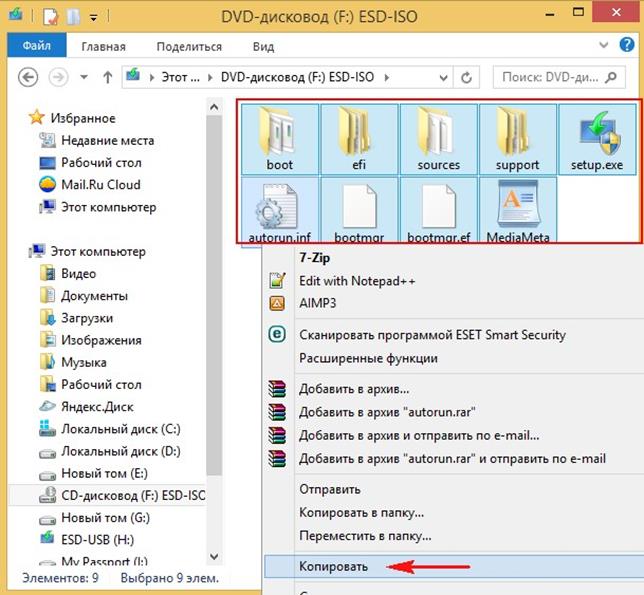Click the AIMP3 orange icon

(277, 303)
